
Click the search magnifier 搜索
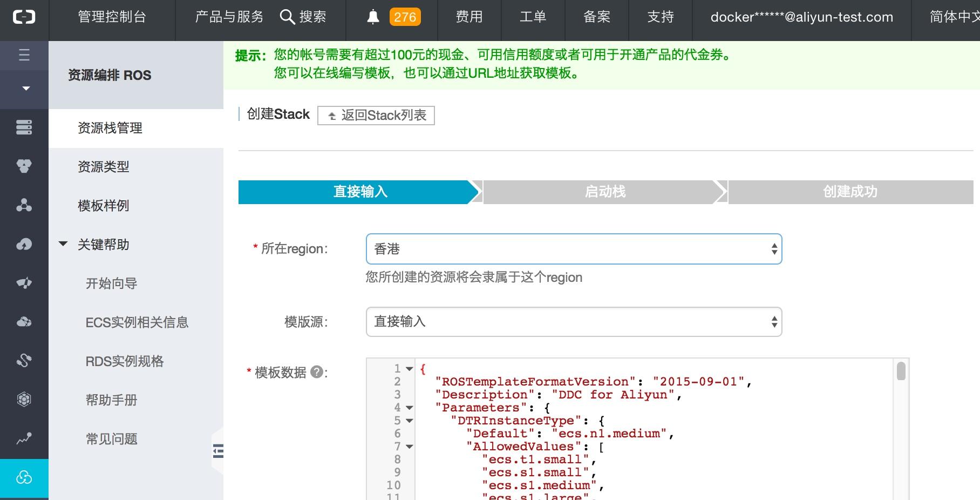coord(303,17)
